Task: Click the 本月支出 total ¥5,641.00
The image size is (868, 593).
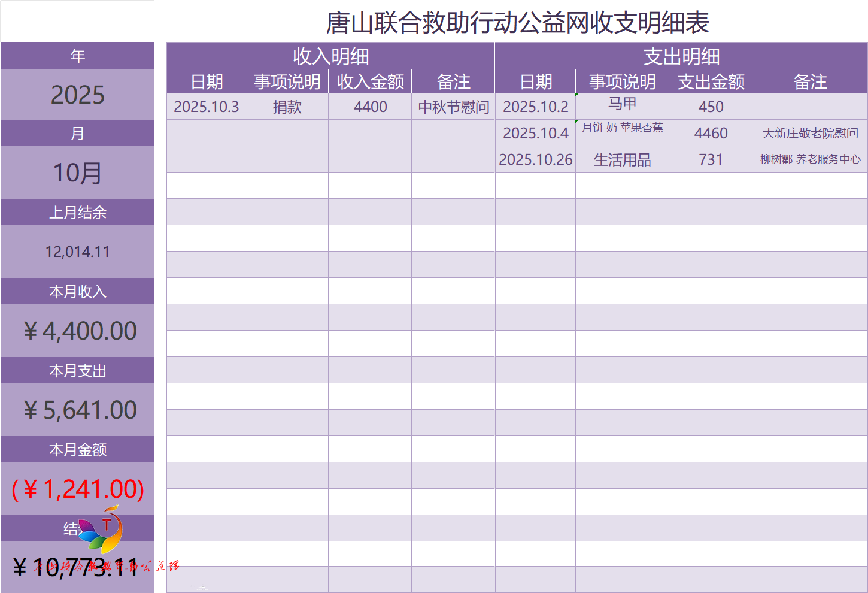Action: point(80,410)
